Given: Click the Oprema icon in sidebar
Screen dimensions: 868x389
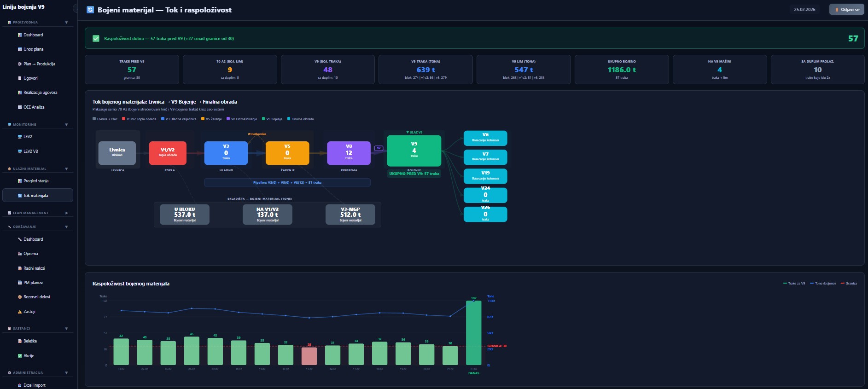Looking at the screenshot, I should [x=20, y=254].
